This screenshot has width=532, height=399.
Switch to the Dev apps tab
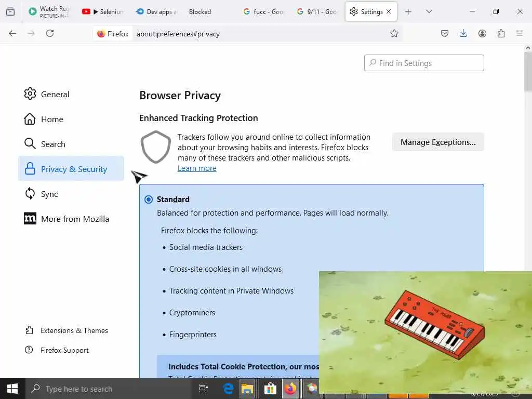(x=157, y=11)
